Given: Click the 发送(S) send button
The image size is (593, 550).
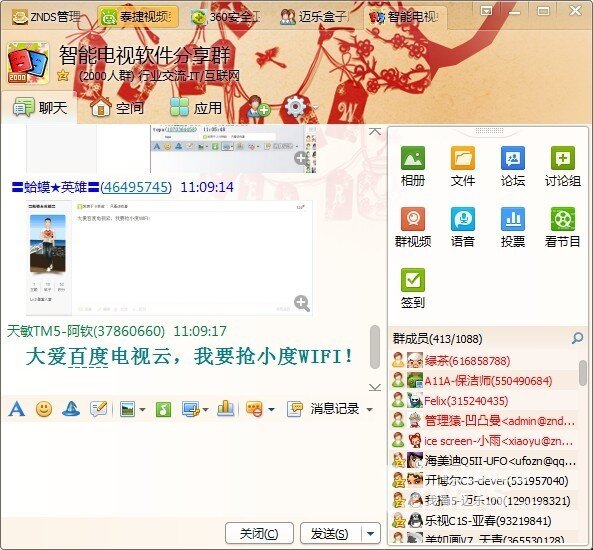Looking at the screenshot, I should point(330,534).
